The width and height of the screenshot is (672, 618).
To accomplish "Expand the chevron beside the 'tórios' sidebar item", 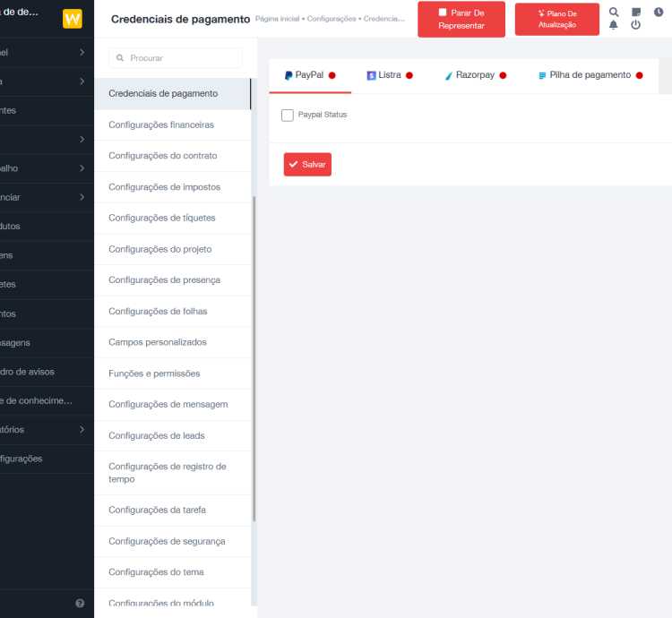I will point(82,429).
